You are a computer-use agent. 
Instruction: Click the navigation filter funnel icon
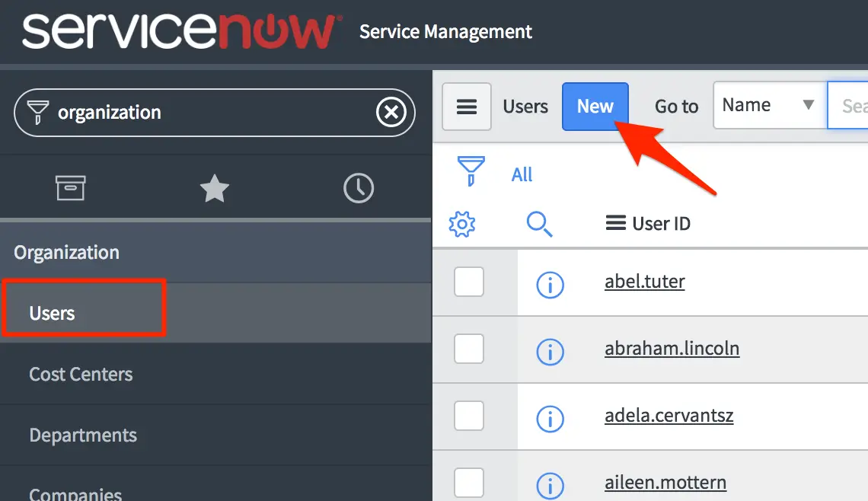click(x=37, y=113)
